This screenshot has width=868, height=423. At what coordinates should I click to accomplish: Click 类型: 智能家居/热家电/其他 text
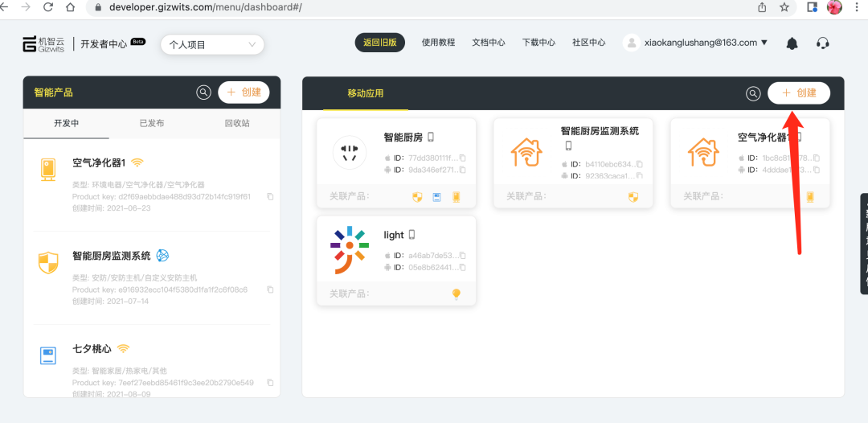pos(119,371)
